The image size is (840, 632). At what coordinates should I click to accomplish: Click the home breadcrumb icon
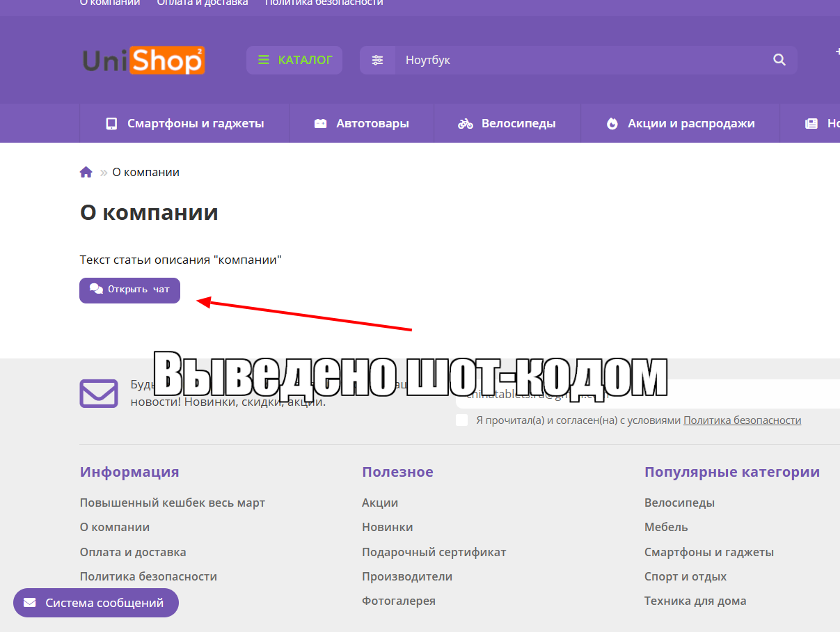coord(86,173)
